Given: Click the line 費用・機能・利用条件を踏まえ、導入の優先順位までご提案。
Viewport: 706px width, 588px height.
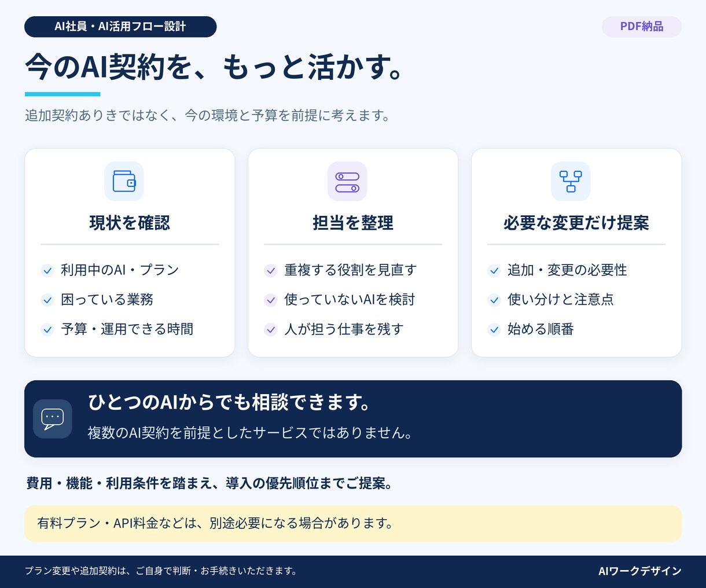Looking at the screenshot, I should (x=211, y=483).
